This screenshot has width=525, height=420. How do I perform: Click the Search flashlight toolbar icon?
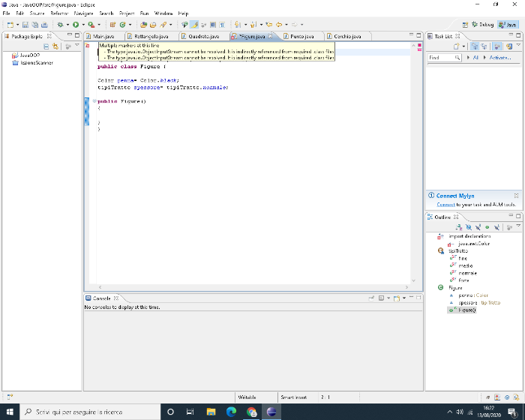[x=163, y=25]
